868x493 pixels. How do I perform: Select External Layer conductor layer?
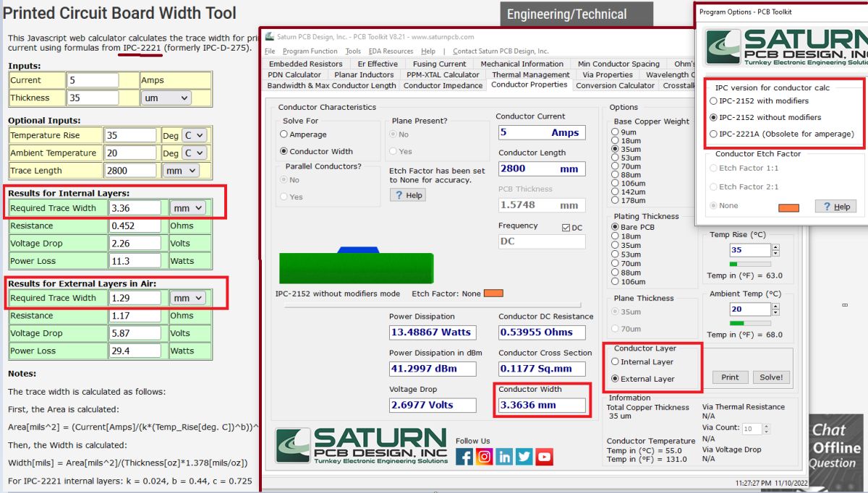[x=616, y=379]
